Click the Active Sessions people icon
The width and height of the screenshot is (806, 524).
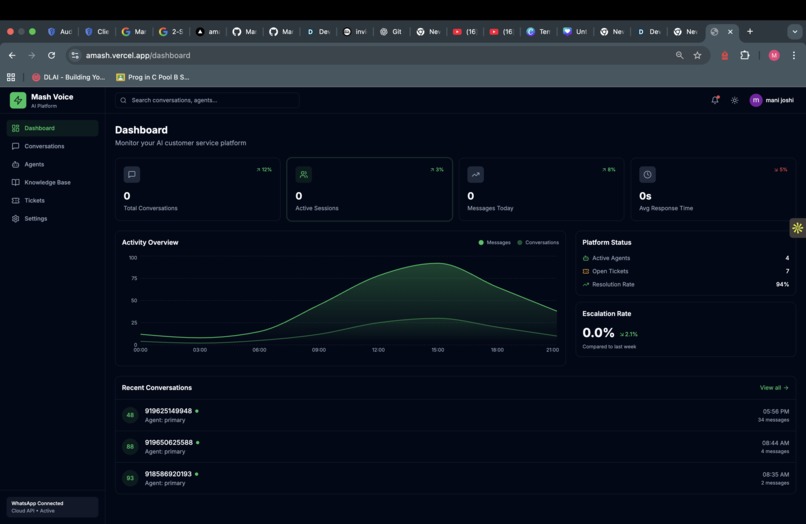(x=304, y=174)
